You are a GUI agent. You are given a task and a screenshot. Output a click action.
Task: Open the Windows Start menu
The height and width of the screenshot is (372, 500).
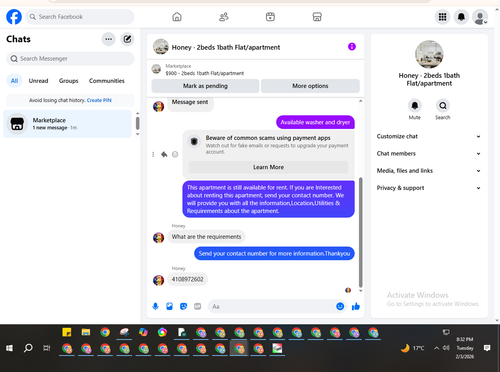[9, 348]
